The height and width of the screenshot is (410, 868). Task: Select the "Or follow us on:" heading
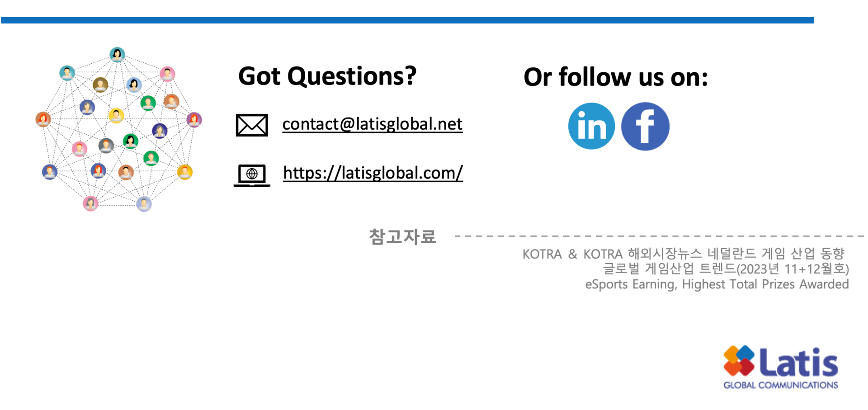[x=615, y=77]
